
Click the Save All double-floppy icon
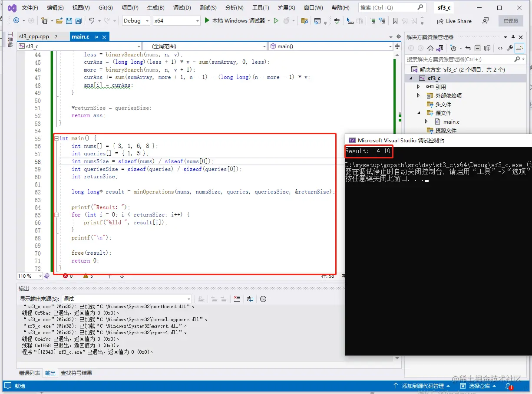tap(79, 20)
